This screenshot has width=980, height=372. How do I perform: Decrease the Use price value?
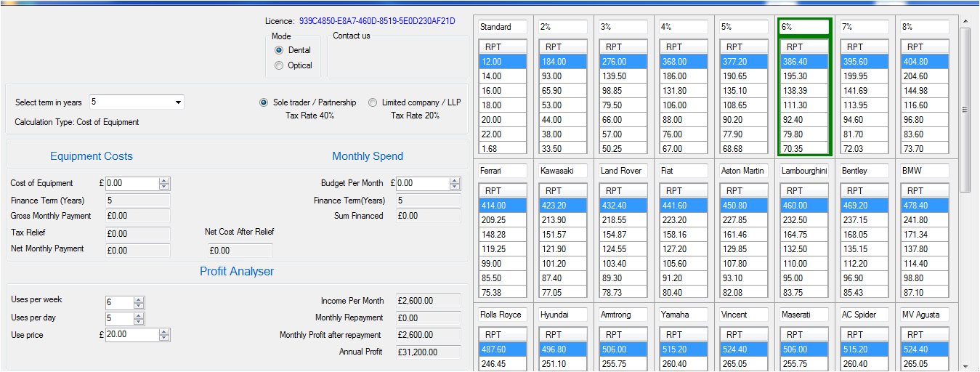pyautogui.click(x=164, y=338)
